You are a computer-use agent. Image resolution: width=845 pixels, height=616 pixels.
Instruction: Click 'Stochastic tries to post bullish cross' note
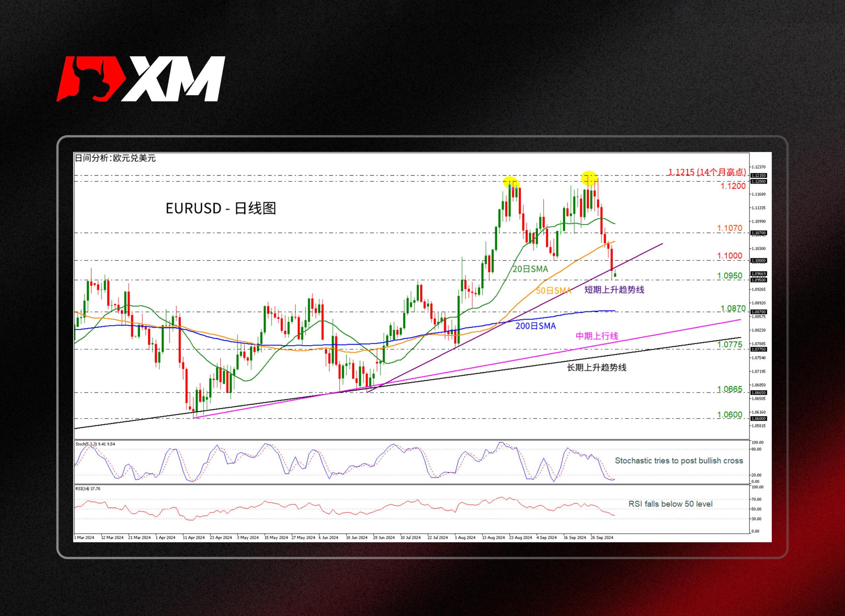click(679, 461)
